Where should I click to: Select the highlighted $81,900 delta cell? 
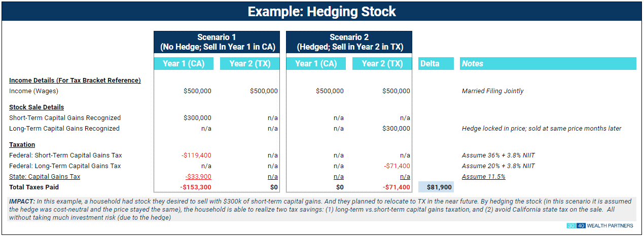[436, 187]
